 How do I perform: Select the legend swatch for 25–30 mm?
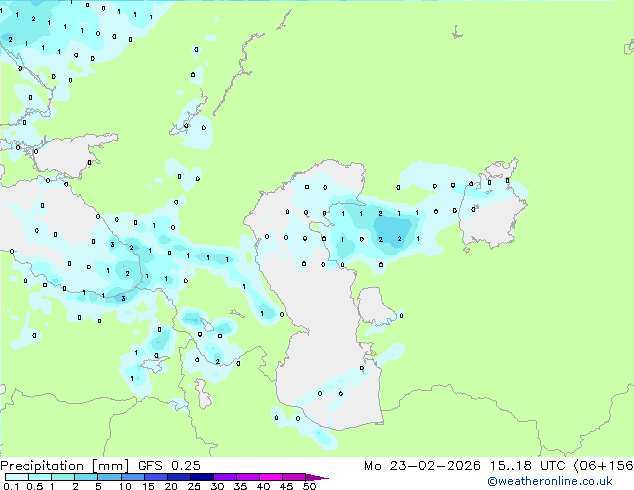point(201,477)
